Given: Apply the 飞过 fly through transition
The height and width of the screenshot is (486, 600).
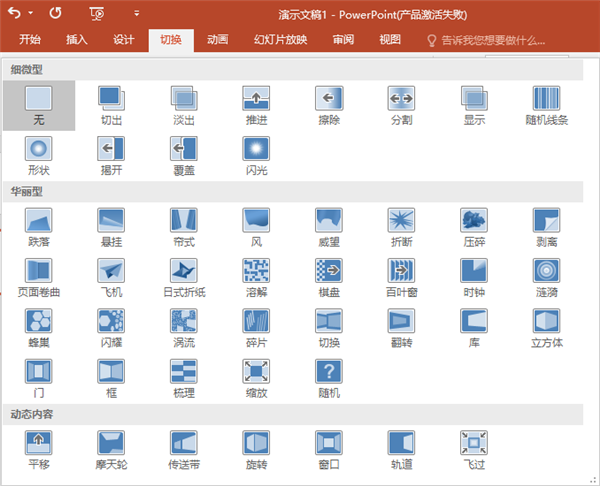Looking at the screenshot, I should (x=474, y=450).
